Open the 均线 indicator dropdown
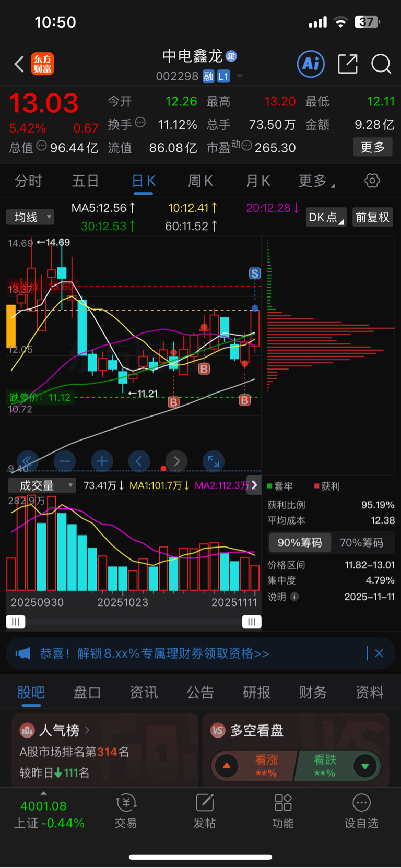Viewport: 401px width, 868px height. [x=30, y=217]
